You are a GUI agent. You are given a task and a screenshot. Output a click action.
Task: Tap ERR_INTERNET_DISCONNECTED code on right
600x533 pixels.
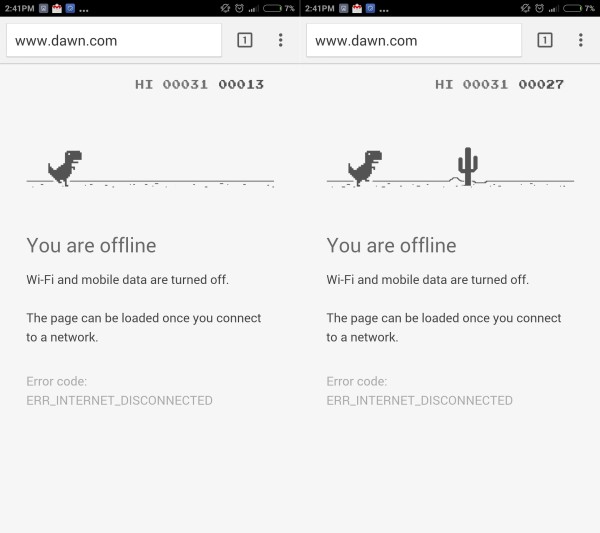[x=419, y=401]
